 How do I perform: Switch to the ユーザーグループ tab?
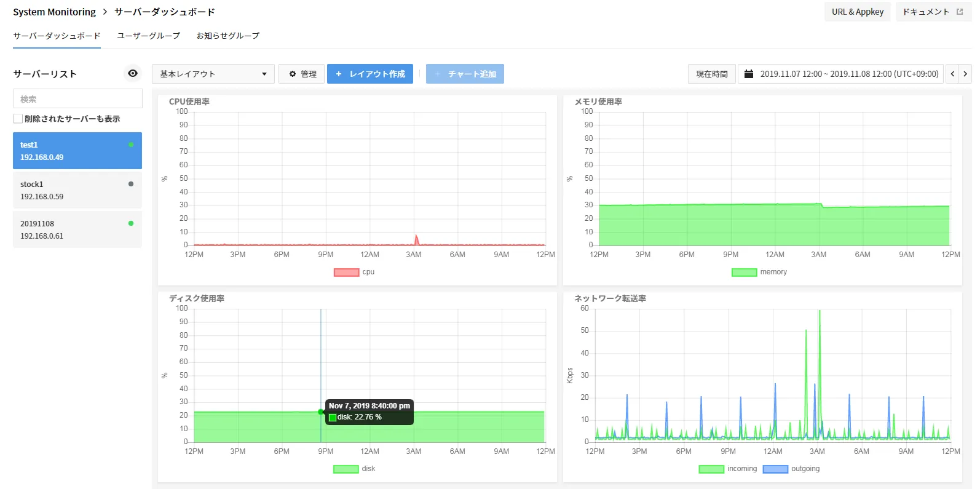149,36
